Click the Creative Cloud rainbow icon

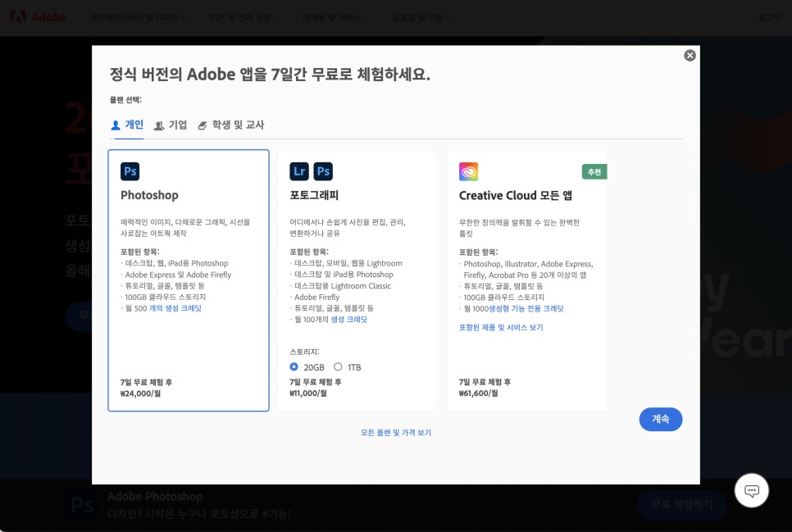click(468, 171)
